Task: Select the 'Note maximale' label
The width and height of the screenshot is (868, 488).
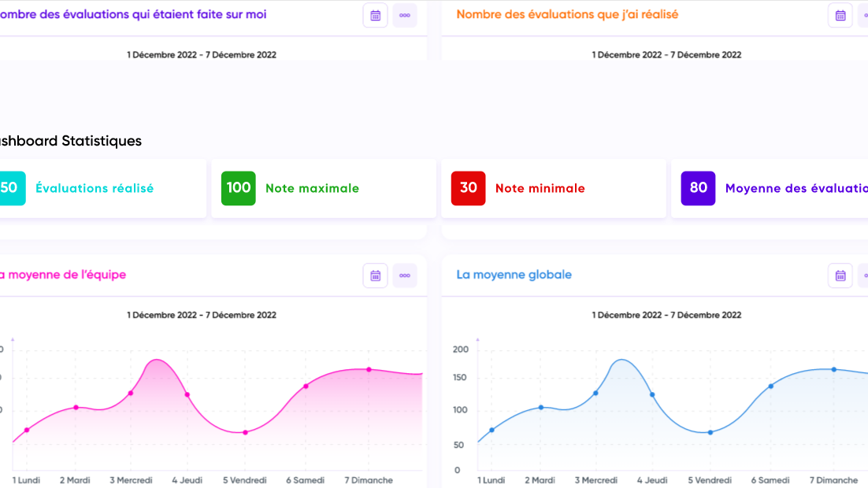Action: [312, 189]
